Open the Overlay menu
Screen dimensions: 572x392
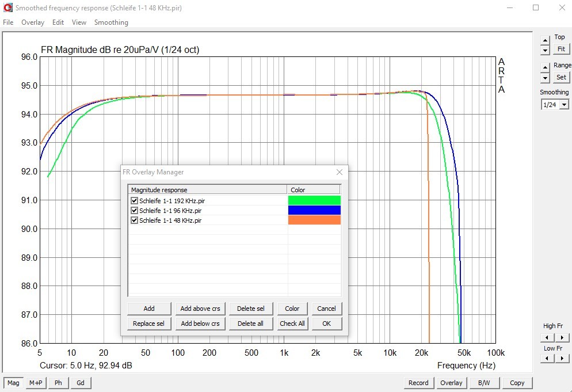click(33, 22)
